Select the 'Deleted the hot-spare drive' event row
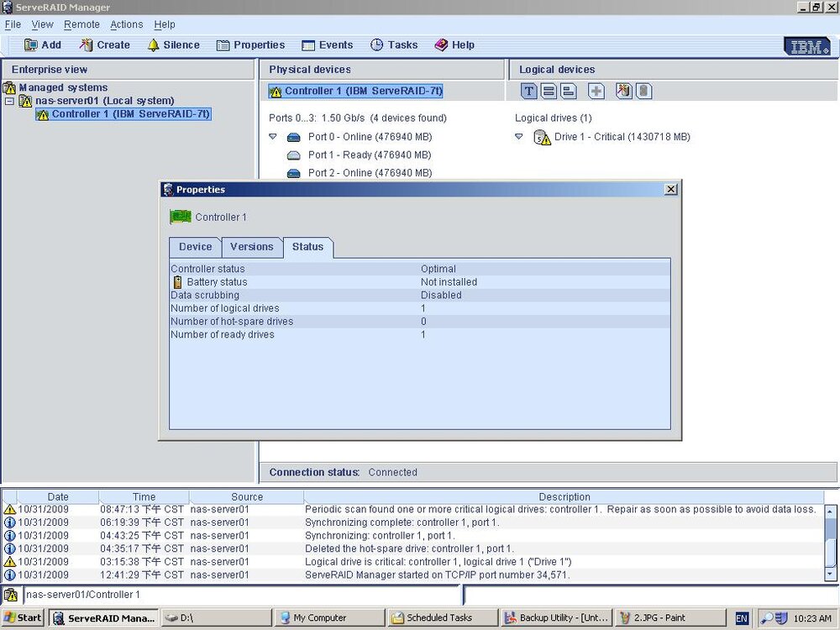The width and height of the screenshot is (840, 630). [412, 549]
